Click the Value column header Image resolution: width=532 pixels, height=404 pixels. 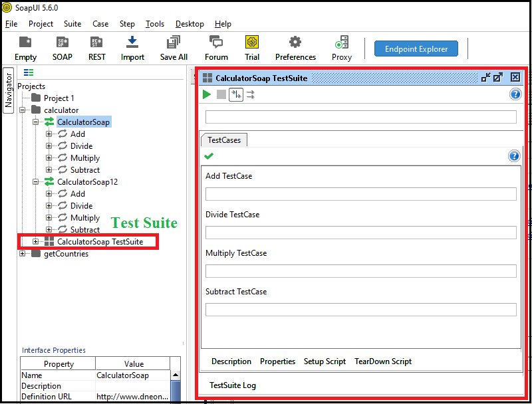point(134,363)
